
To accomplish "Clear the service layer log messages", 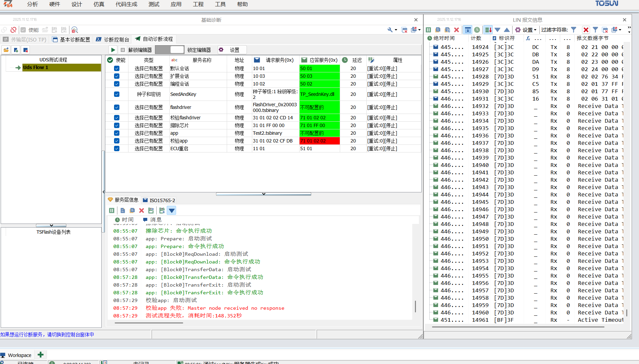I will tap(141, 210).
